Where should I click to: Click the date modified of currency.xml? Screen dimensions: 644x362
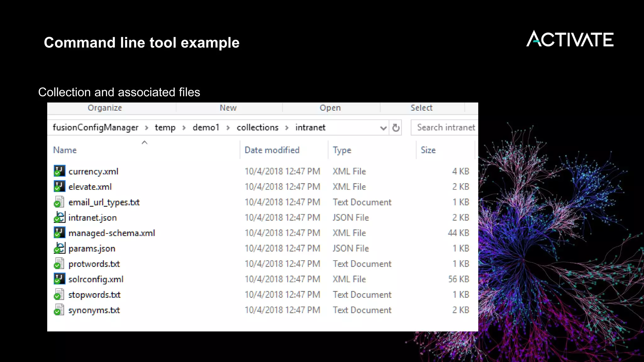click(x=282, y=171)
